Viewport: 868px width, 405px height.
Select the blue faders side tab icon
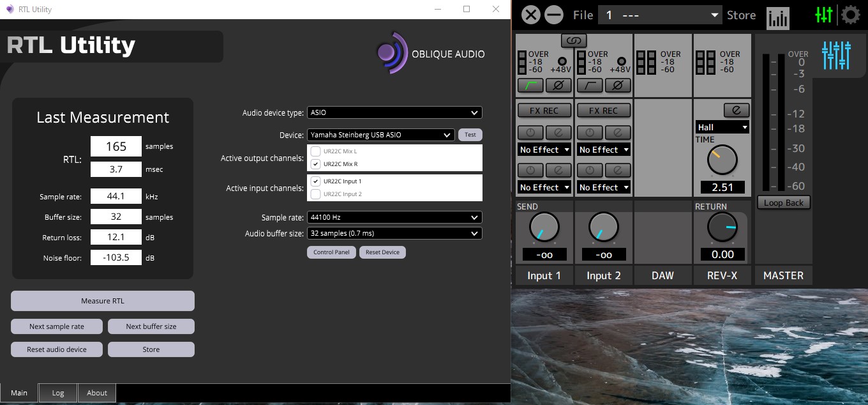tap(836, 56)
